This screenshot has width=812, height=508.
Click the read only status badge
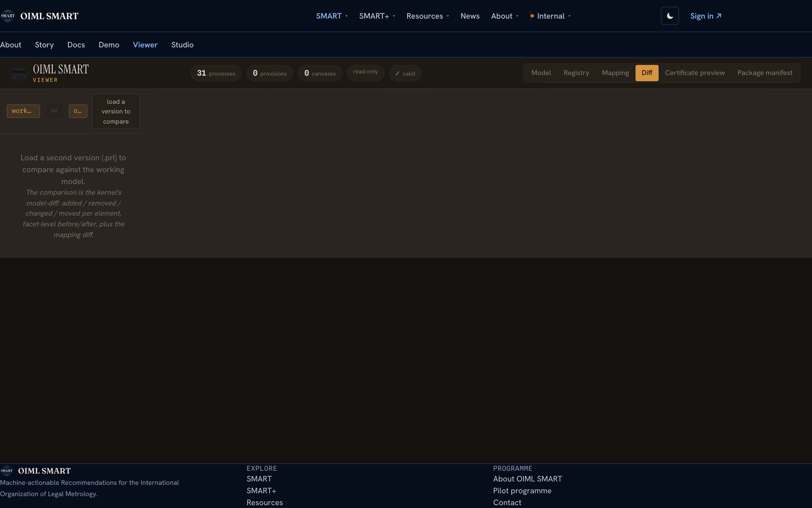[x=365, y=73]
